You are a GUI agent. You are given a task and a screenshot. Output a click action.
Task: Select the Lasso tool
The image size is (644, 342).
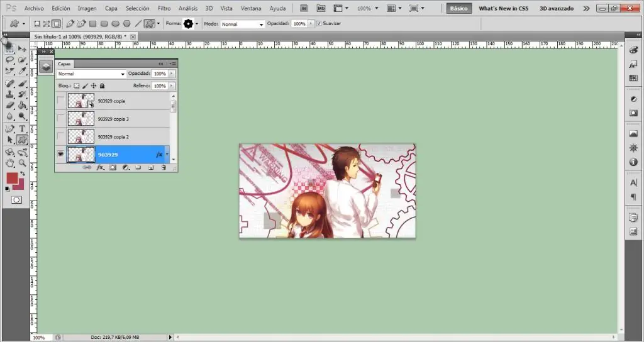coord(10,60)
